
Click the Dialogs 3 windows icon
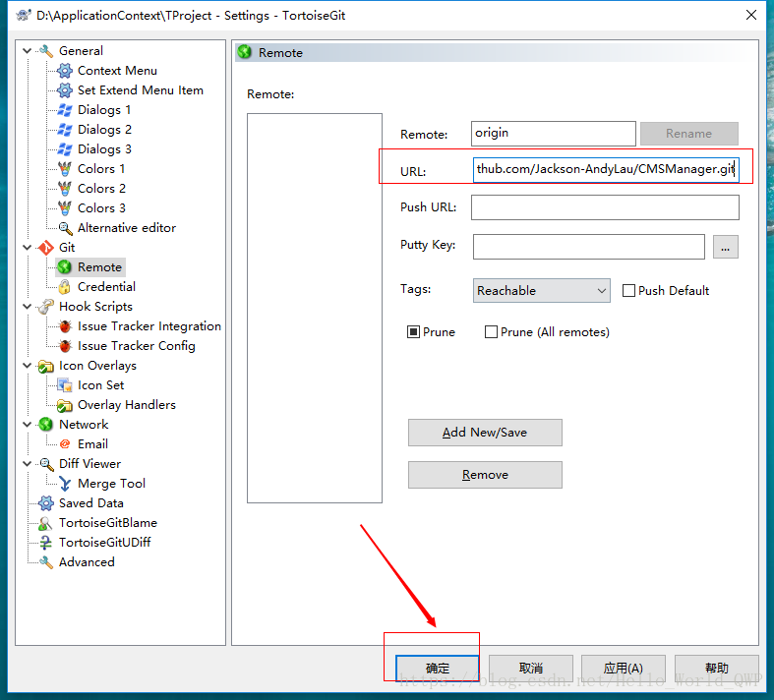(x=65, y=149)
